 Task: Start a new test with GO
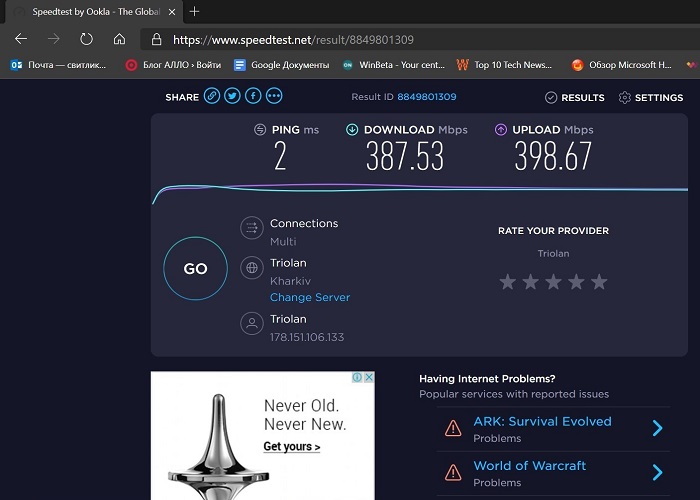tap(196, 268)
